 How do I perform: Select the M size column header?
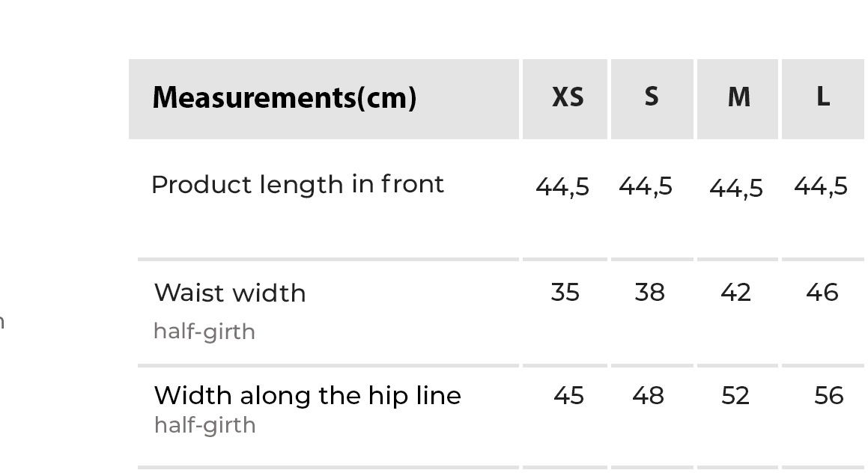[738, 97]
